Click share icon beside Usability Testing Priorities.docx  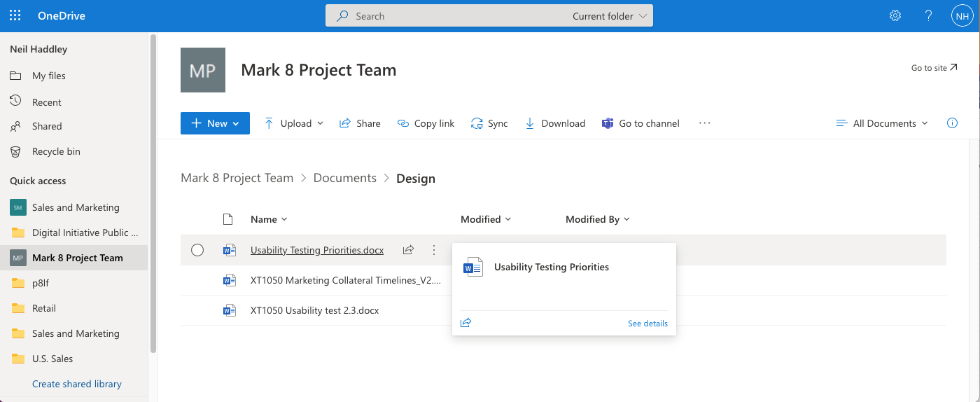point(408,250)
